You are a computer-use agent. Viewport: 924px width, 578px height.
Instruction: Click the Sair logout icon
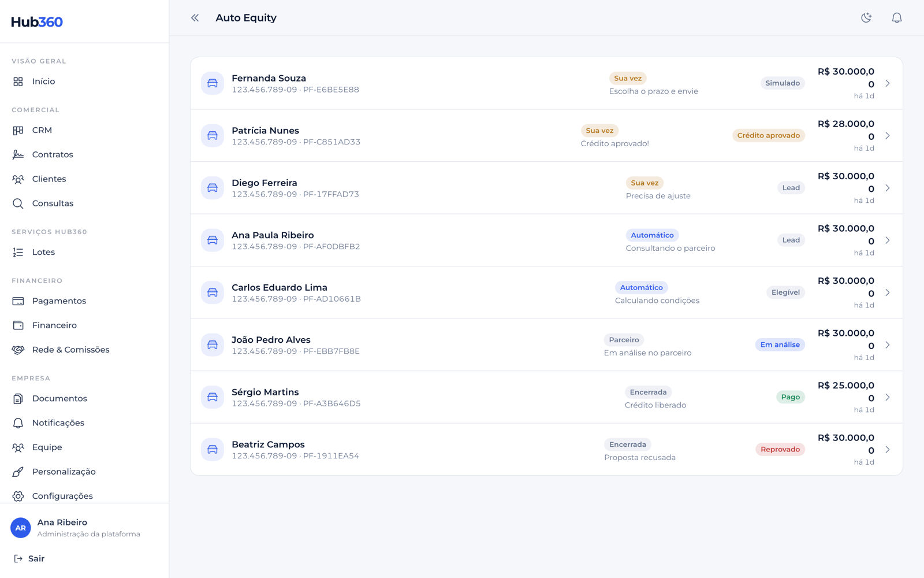coord(18,559)
